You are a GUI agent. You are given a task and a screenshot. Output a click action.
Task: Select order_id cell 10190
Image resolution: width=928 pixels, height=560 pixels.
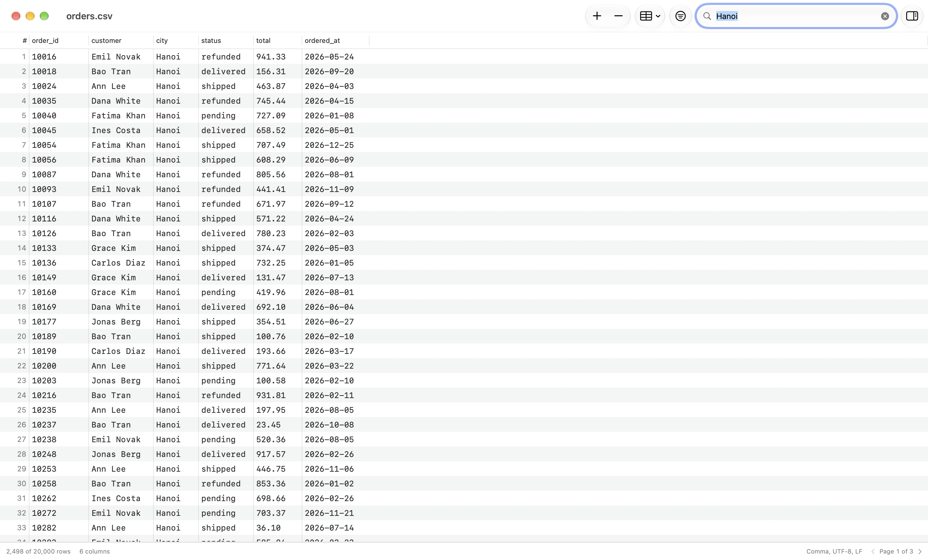tap(59, 351)
